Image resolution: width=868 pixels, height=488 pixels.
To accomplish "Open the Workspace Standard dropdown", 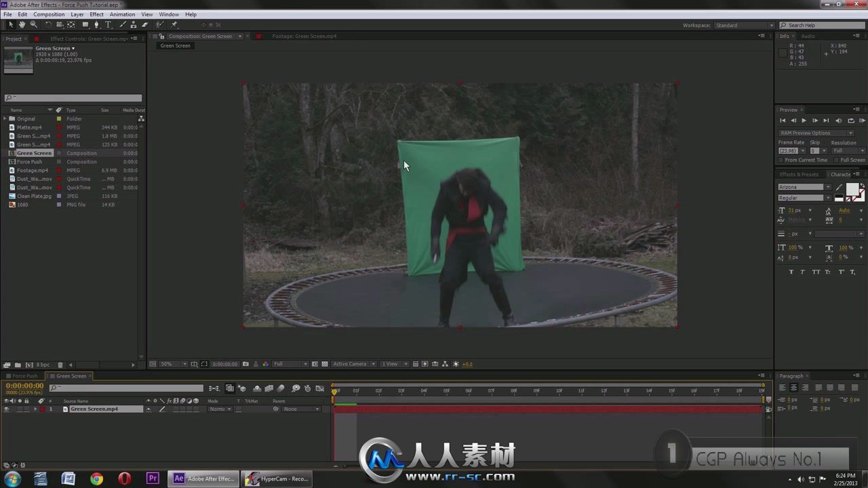I will point(745,25).
